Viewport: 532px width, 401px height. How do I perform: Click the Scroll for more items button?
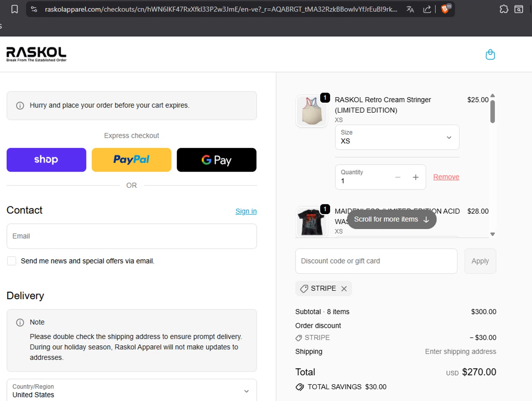(392, 219)
